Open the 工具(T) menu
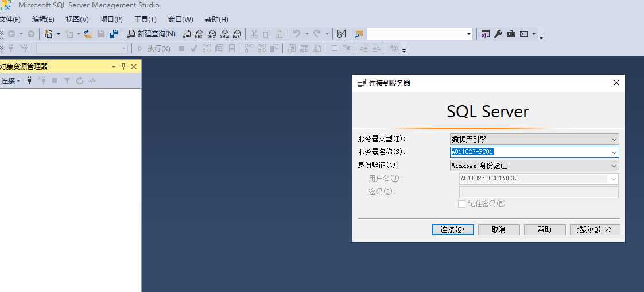The height and width of the screenshot is (292, 644). point(145,20)
